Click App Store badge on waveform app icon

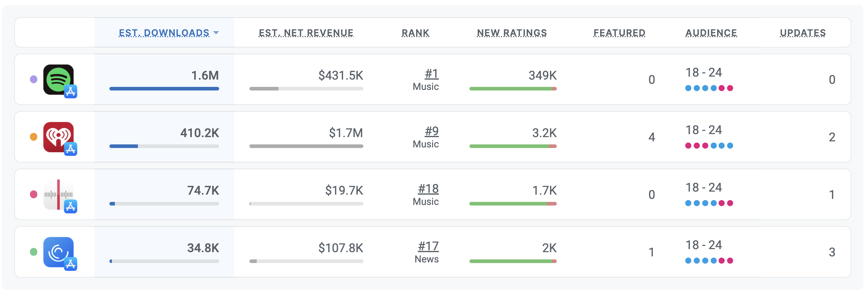(x=70, y=206)
